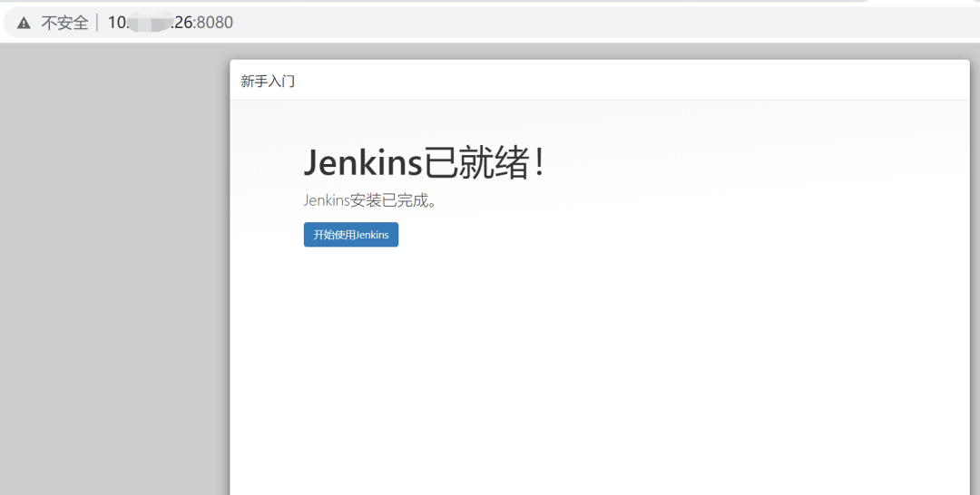The image size is (980, 495).
Task: Focus the address bar URL ending in :8080
Action: (171, 23)
